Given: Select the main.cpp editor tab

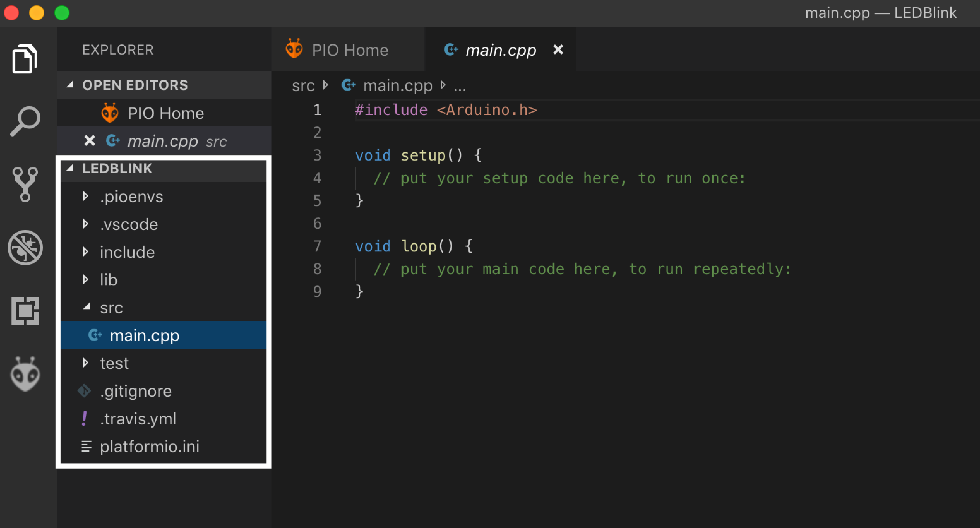Looking at the screenshot, I should click(x=500, y=50).
